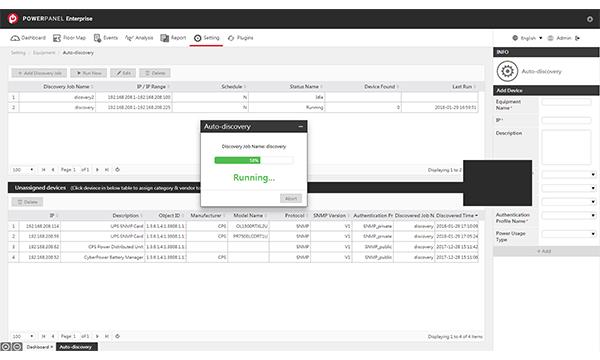
Task: Click the OL1500RTXL2U model name cell
Action: tap(248, 226)
